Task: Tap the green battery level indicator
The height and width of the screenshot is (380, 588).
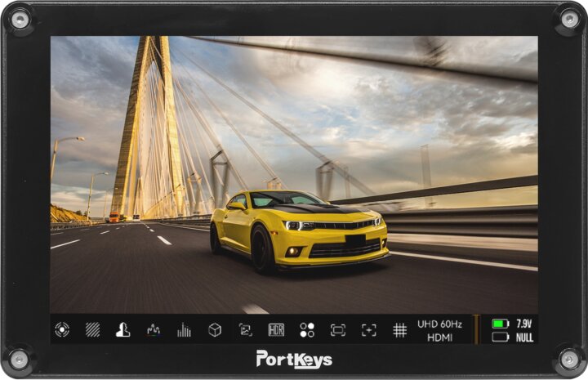Action: pyautogui.click(x=501, y=324)
